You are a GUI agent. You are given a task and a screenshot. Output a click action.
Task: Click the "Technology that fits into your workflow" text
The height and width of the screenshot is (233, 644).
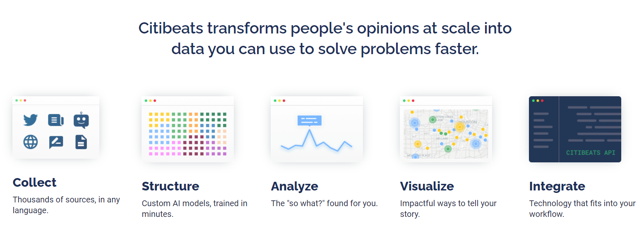click(582, 209)
